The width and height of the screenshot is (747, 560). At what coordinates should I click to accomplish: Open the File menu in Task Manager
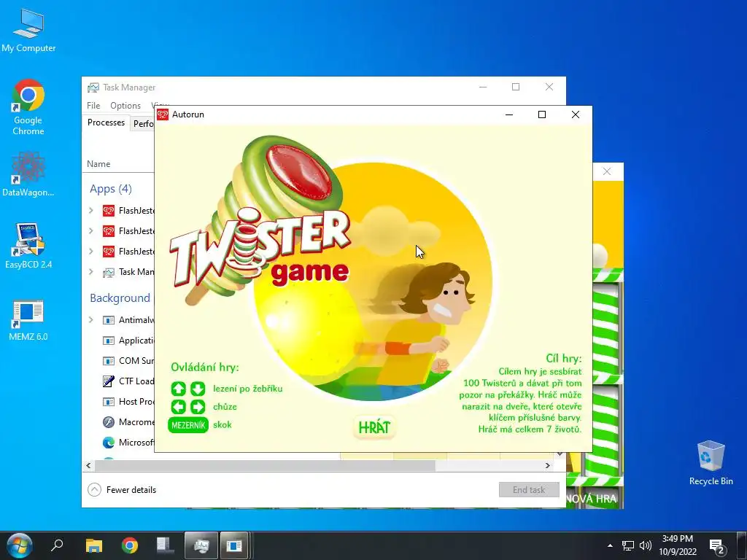coord(93,106)
